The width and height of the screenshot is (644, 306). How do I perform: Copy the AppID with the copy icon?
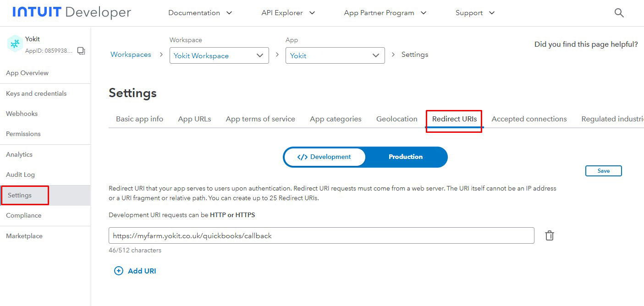(x=81, y=51)
